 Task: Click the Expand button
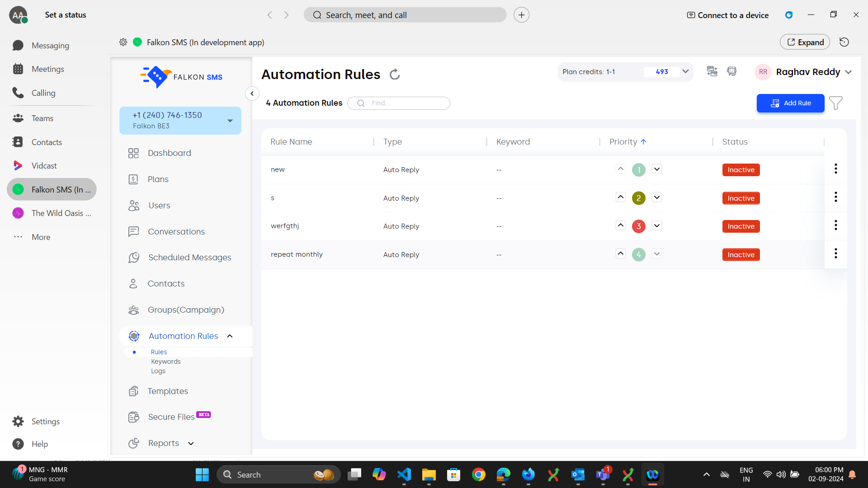[805, 42]
